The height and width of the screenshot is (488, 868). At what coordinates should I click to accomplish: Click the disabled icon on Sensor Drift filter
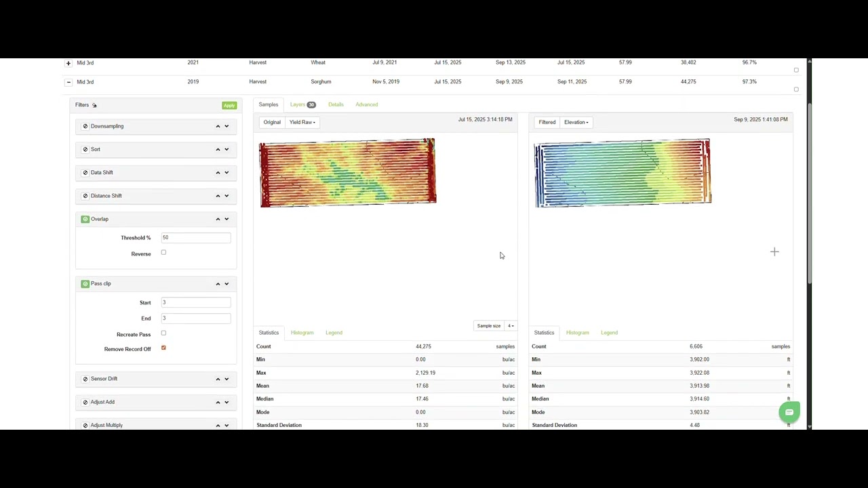point(85,379)
